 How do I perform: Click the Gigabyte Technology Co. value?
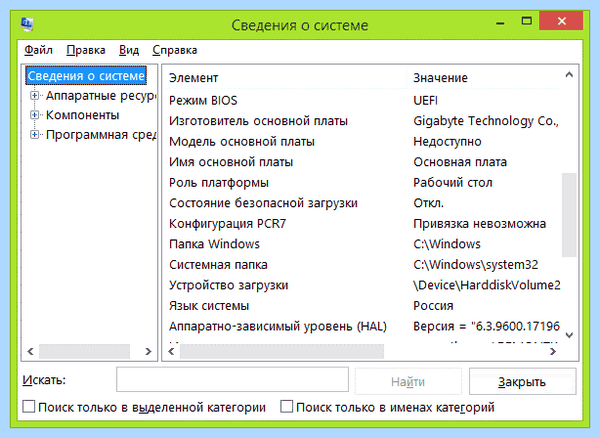click(486, 121)
